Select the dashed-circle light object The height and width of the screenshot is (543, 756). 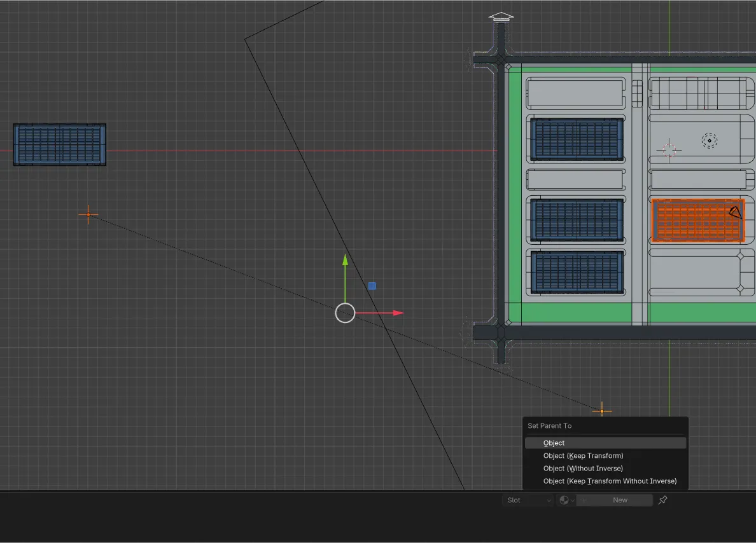pos(710,141)
